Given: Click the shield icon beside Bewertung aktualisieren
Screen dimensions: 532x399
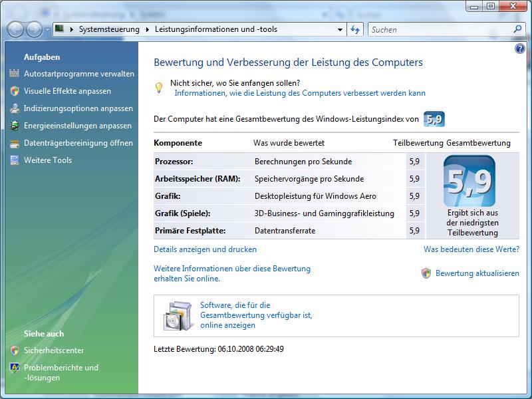Looking at the screenshot, I should [426, 273].
